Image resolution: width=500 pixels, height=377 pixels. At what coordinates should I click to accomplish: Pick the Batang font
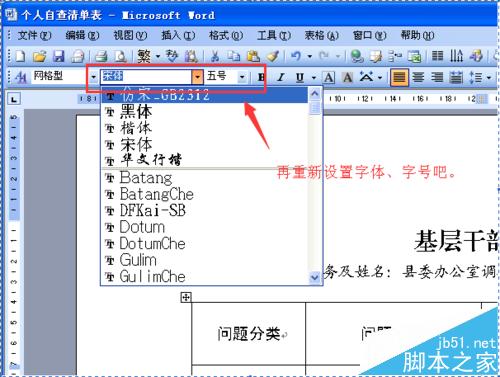(204, 178)
